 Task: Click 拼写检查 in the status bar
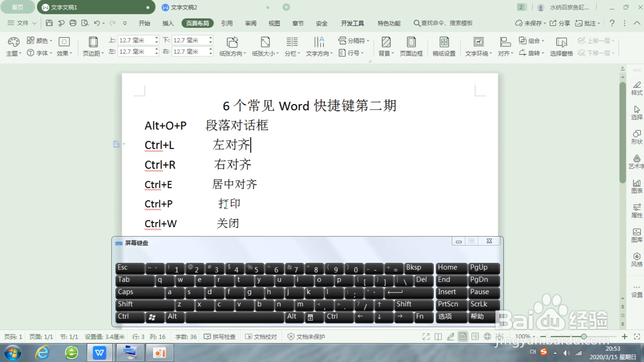(x=220, y=337)
